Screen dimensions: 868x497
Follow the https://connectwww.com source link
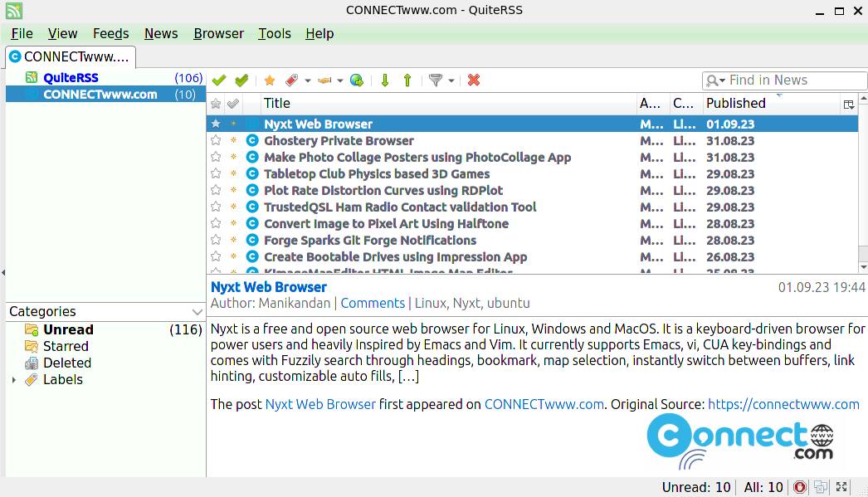tap(783, 404)
